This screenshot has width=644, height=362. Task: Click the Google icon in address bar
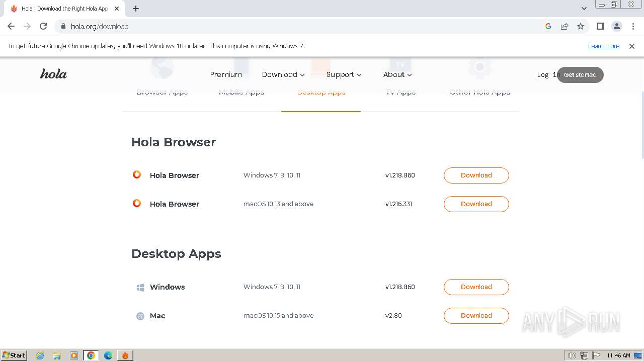548,26
